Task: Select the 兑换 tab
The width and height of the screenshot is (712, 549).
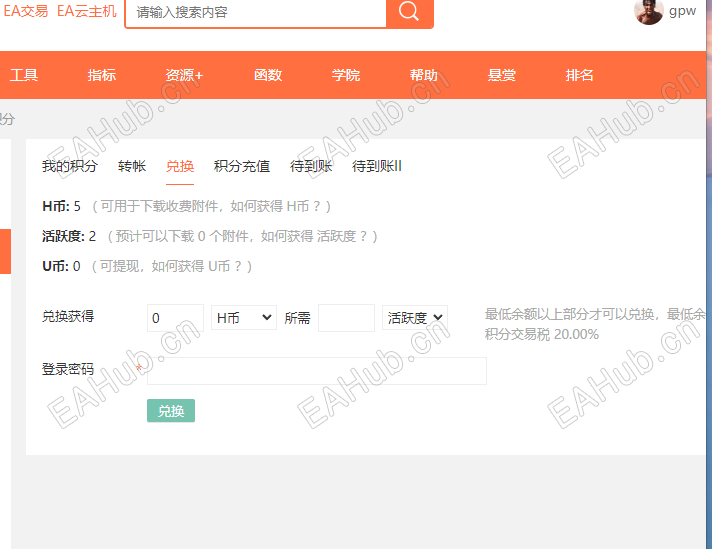Action: pos(180,166)
